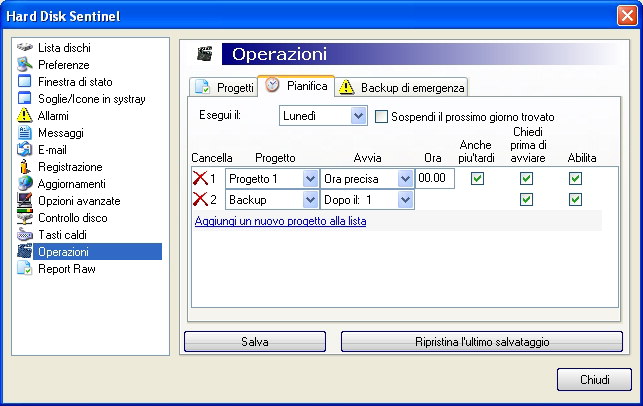This screenshot has height=406, width=643.
Task: Switch to Pianifica tab
Action: click(x=296, y=86)
